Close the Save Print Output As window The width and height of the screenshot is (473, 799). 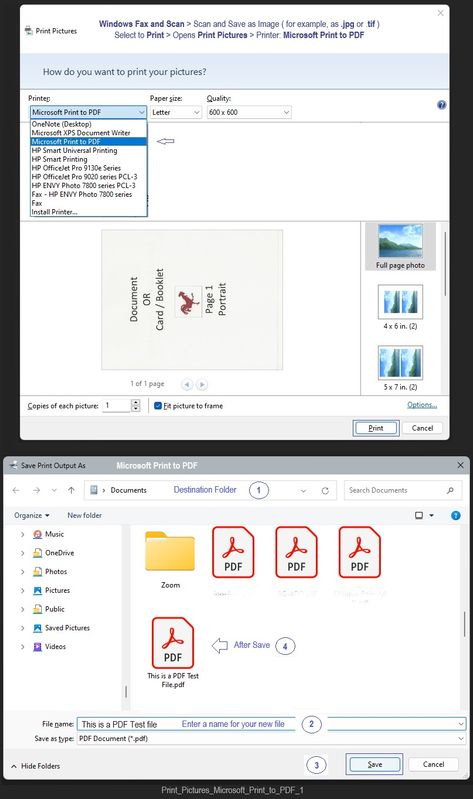tap(460, 465)
